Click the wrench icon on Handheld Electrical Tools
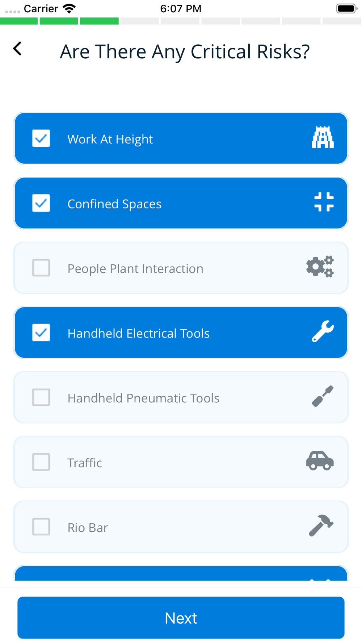The height and width of the screenshot is (644, 362). click(323, 331)
